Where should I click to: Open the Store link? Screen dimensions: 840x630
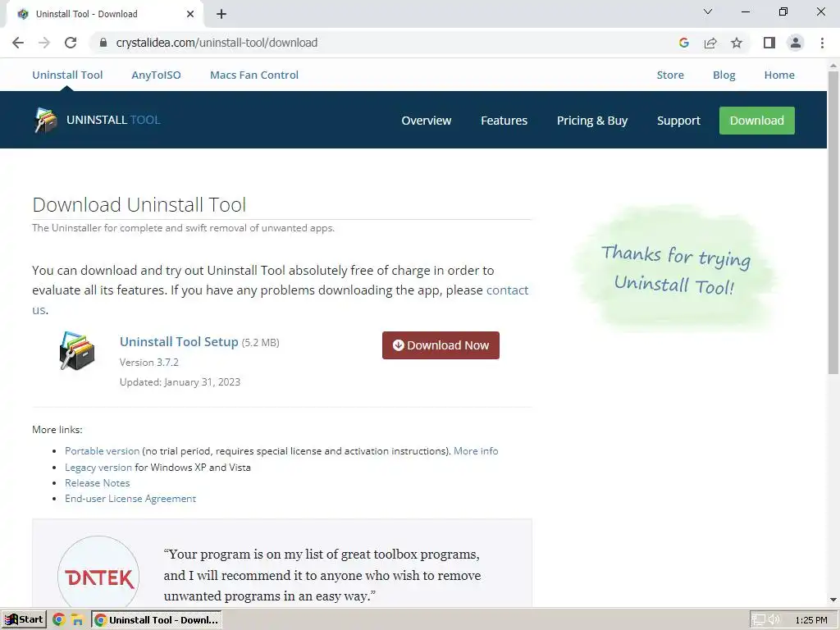670,75
